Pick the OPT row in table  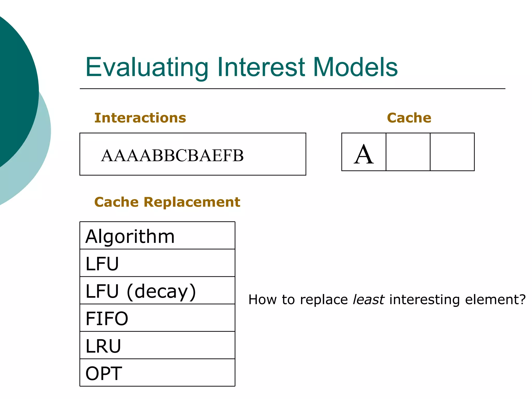click(157, 373)
